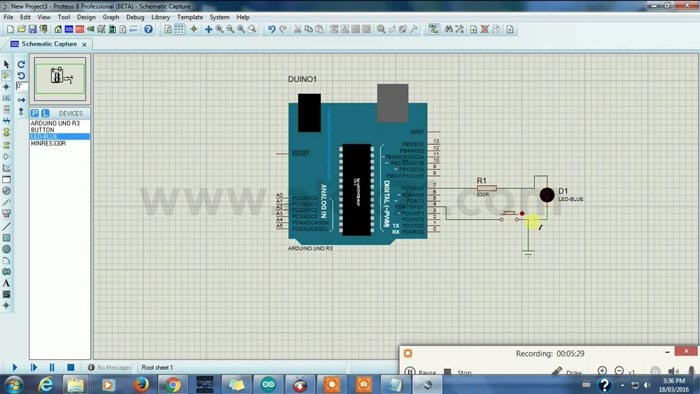Image resolution: width=700 pixels, height=394 pixels.
Task: Select LED-BLUE in devices list
Action: (60, 137)
